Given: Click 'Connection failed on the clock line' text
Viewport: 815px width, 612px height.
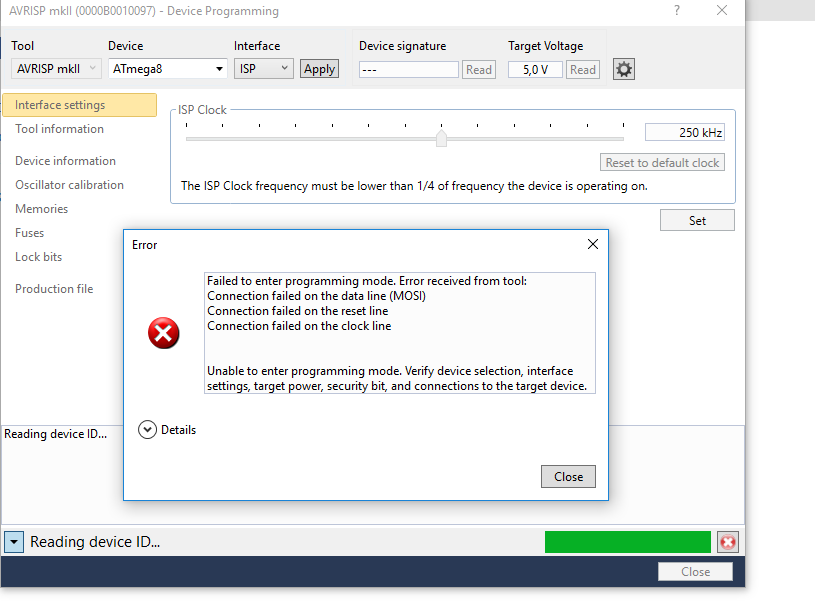Looking at the screenshot, I should 299,326.
